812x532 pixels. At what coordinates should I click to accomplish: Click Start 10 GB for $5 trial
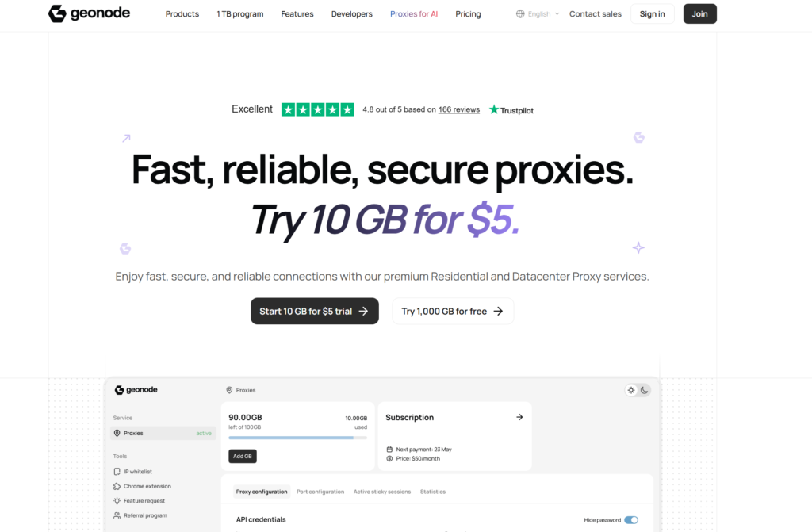click(314, 311)
